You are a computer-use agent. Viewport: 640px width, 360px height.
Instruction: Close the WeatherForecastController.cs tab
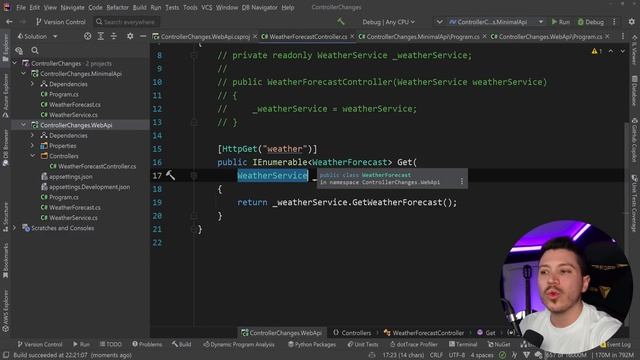click(352, 37)
